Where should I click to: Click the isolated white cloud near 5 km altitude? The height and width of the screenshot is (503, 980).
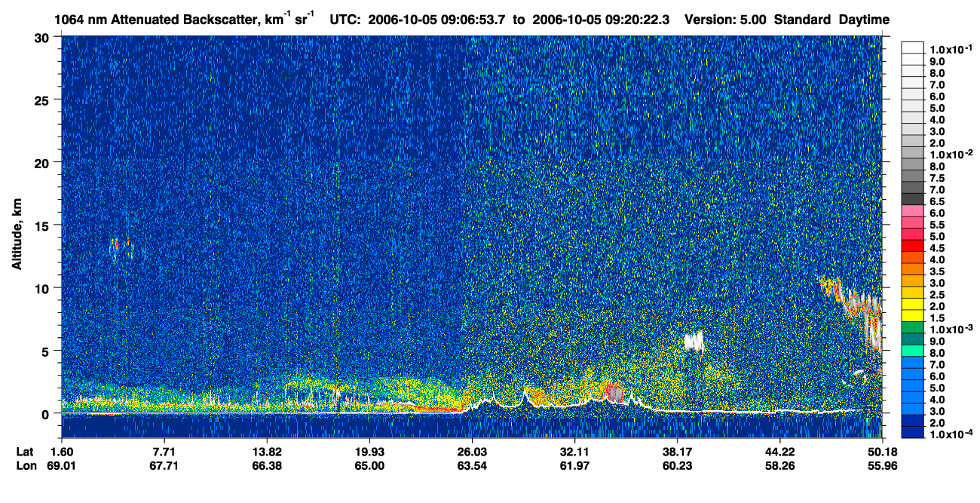pos(694,342)
